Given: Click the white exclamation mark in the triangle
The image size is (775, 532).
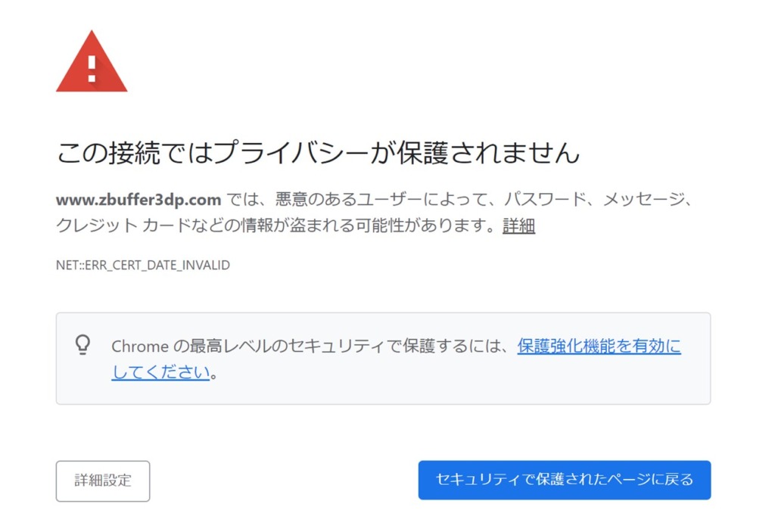Looking at the screenshot, I should tap(92, 68).
